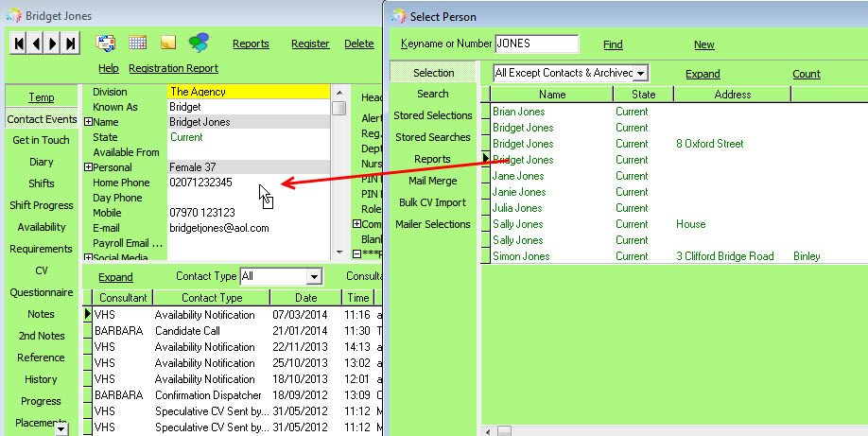868x436 pixels.
Task: Click Bridget Jones window title icon
Action: (x=13, y=15)
